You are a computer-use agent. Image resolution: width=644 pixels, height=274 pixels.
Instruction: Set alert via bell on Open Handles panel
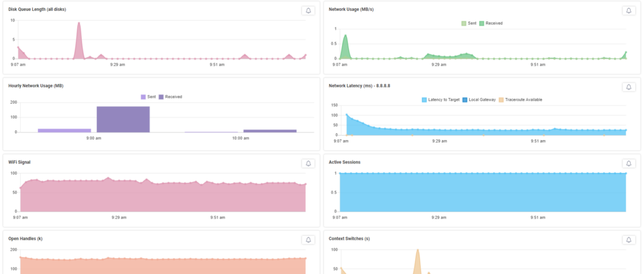click(x=308, y=239)
